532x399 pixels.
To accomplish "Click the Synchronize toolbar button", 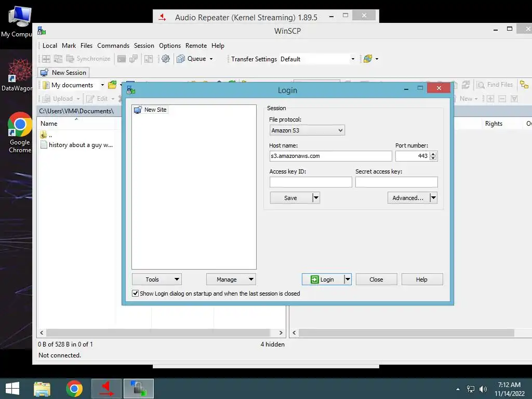I will pos(88,59).
